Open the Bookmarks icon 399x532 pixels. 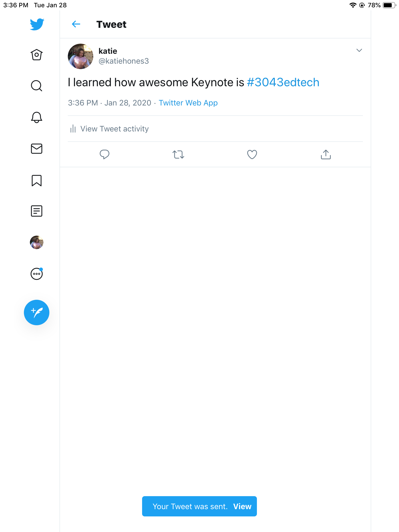pyautogui.click(x=37, y=181)
